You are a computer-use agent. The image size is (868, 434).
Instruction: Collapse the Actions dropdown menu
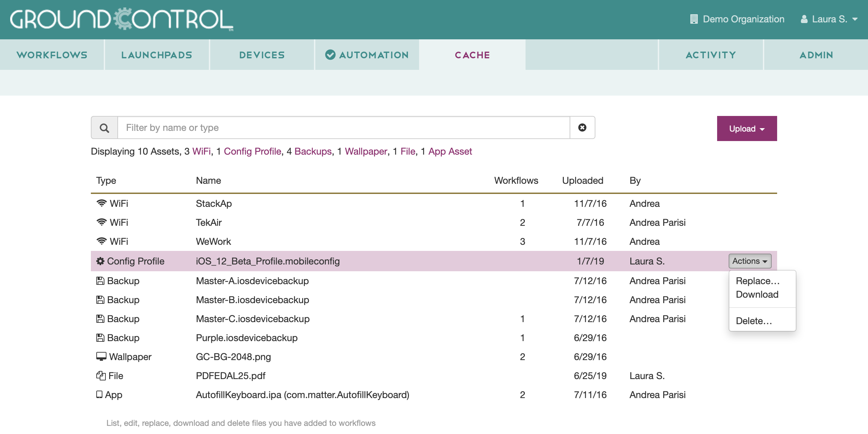pos(750,261)
